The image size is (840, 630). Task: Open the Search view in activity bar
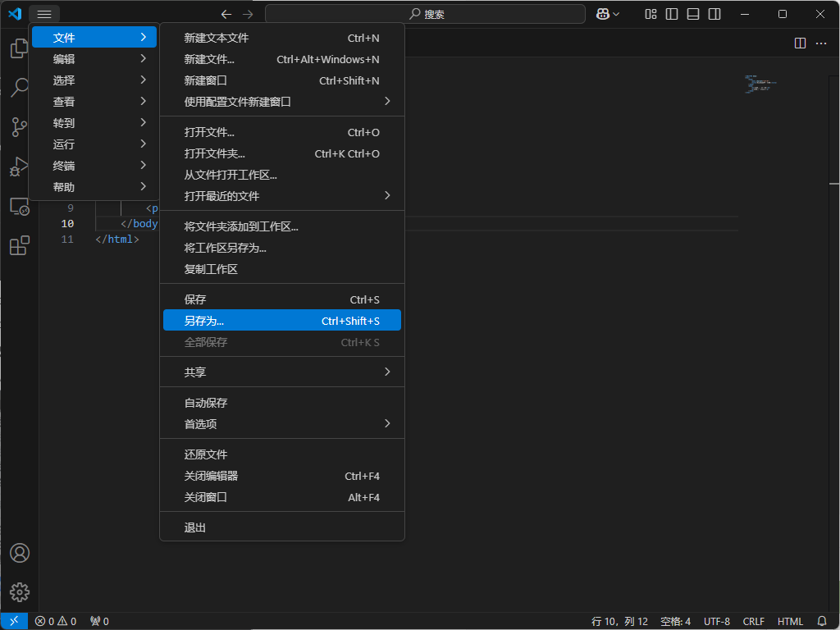[x=20, y=87]
